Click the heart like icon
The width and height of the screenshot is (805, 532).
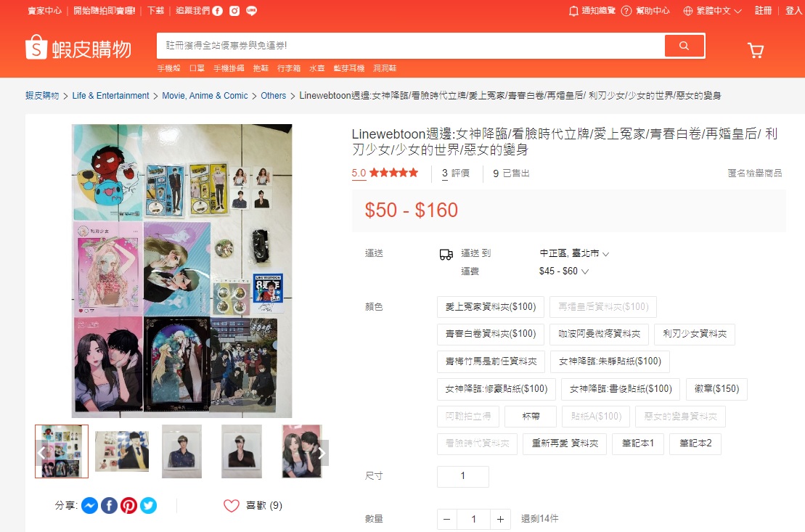pyautogui.click(x=232, y=506)
